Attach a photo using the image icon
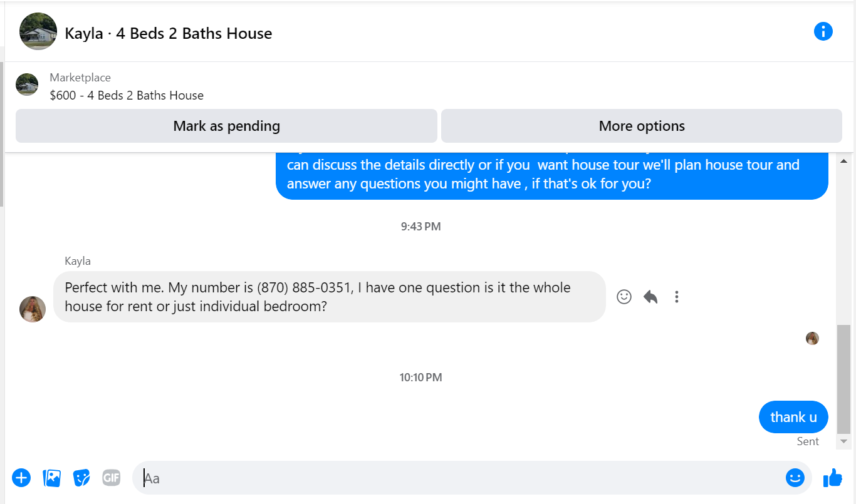This screenshot has width=856, height=504. click(x=51, y=478)
